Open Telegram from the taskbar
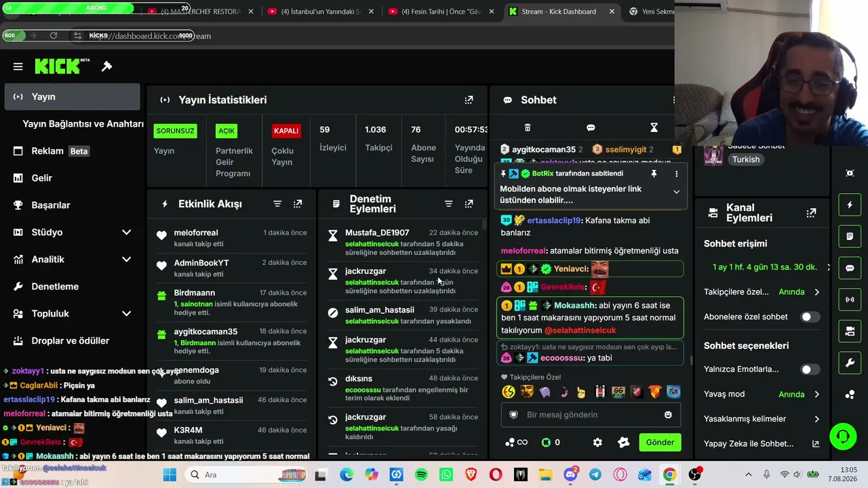This screenshot has width=868, height=488. pos(595,474)
